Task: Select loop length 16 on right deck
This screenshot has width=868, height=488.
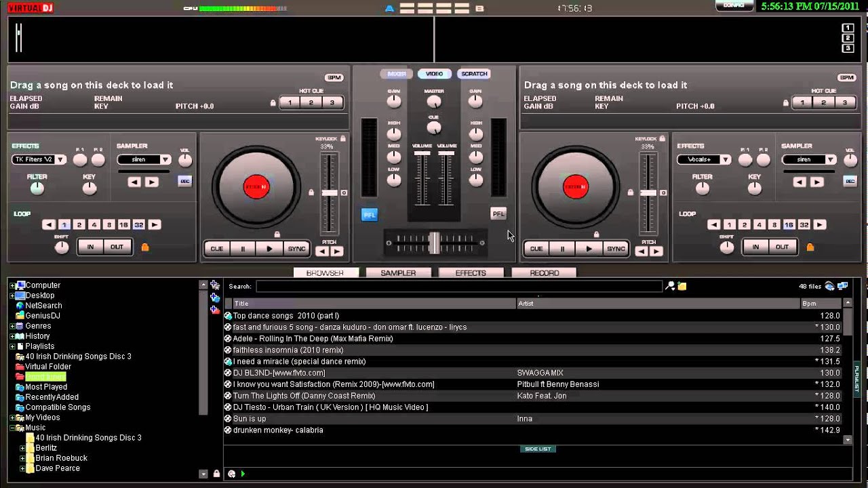Action: click(789, 225)
